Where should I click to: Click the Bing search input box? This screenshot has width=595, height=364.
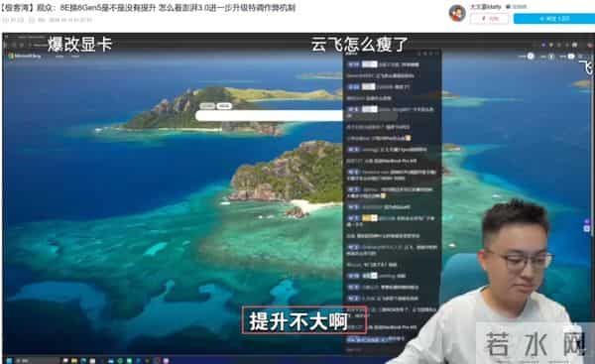point(269,116)
